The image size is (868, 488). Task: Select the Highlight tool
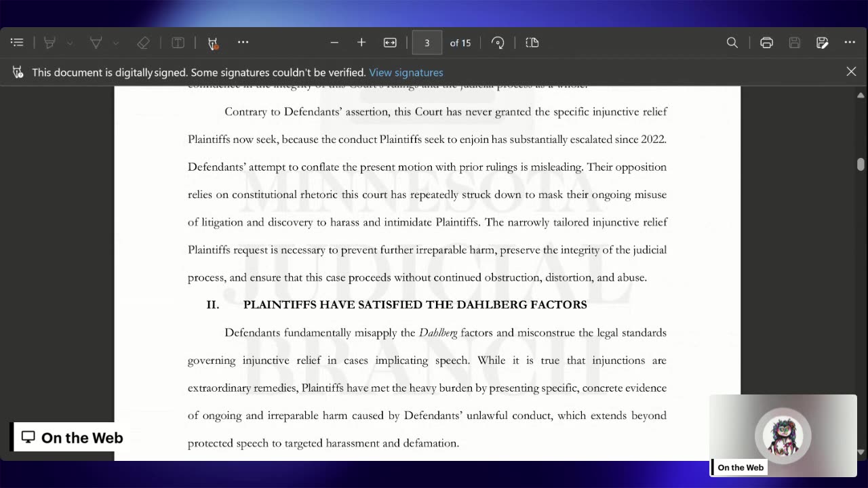click(x=50, y=43)
